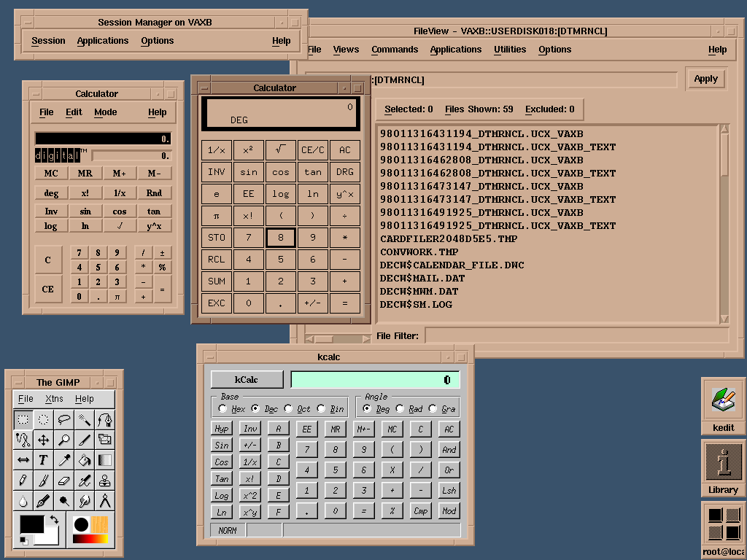Viewport: 747px width, 560px height.
Task: Select the Rectangle Select tool in GIMP
Action: click(23, 419)
